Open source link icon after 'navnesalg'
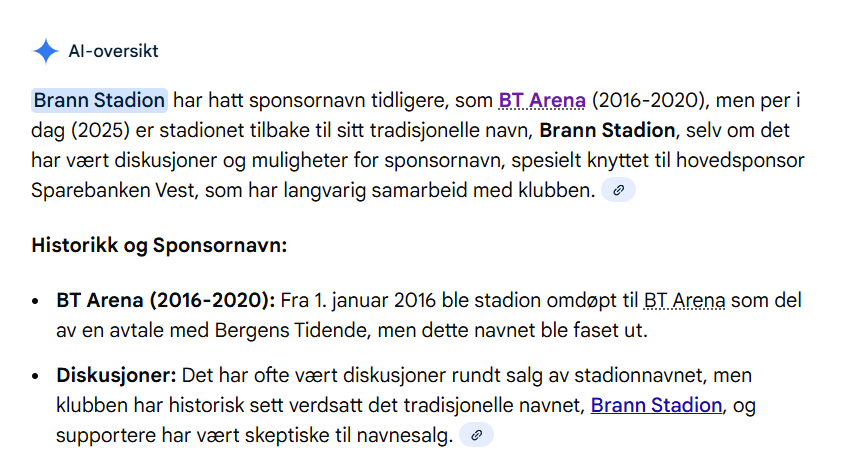The width and height of the screenshot is (849, 472). [477, 435]
